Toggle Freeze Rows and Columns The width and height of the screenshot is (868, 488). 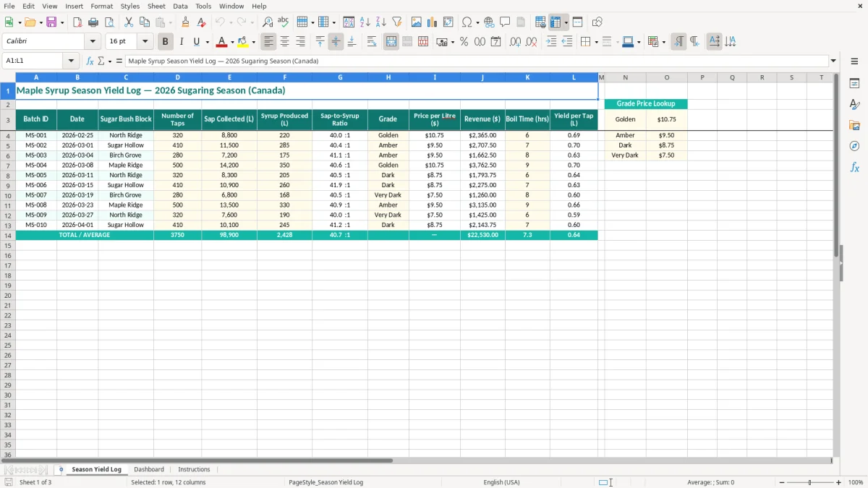click(556, 22)
